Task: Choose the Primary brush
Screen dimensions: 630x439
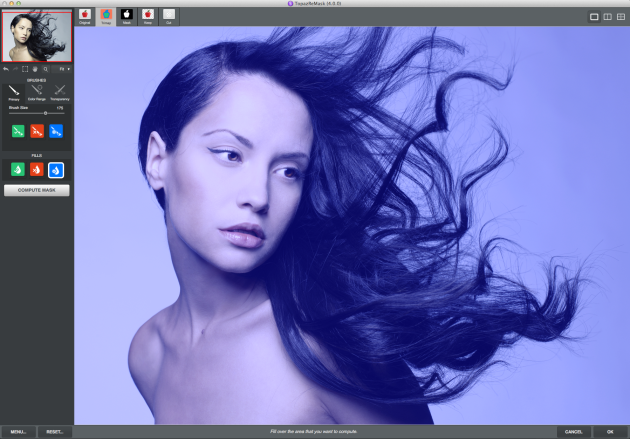Action: (14, 93)
